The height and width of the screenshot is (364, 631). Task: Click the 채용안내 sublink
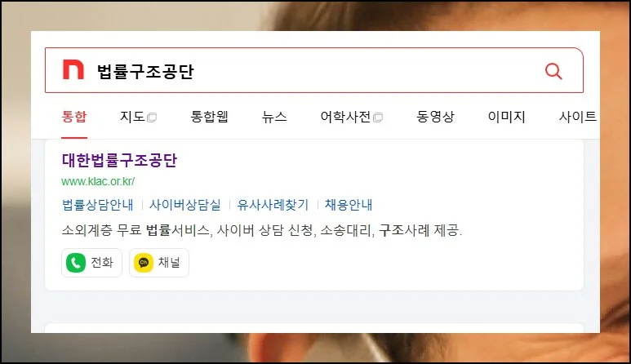(349, 205)
